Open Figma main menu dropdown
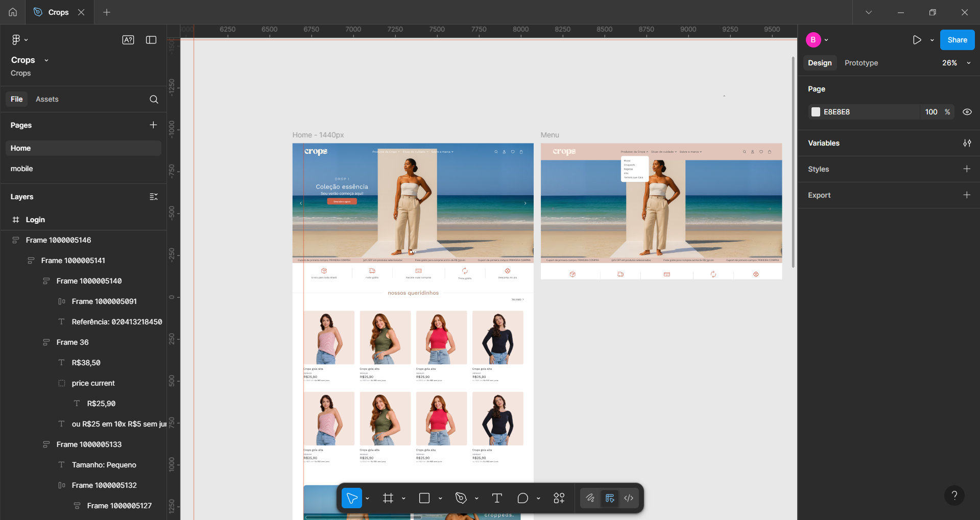This screenshot has height=520, width=980. [x=19, y=40]
